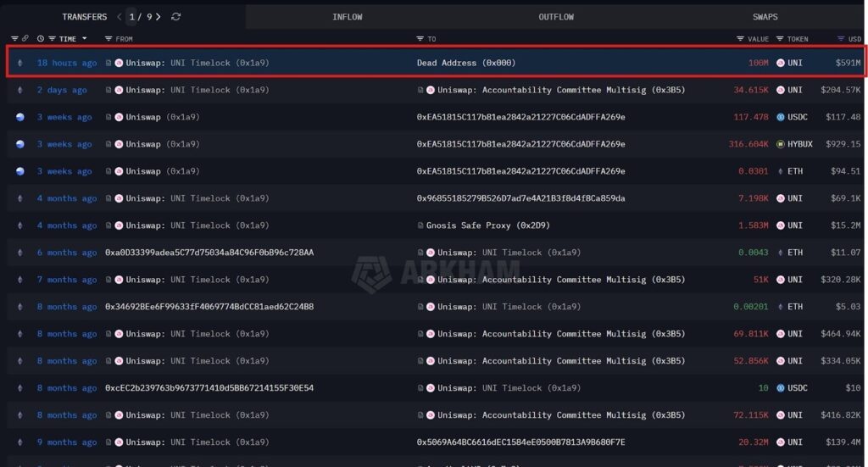Open the TOKEN column filter
868x467 pixels.
pos(780,39)
